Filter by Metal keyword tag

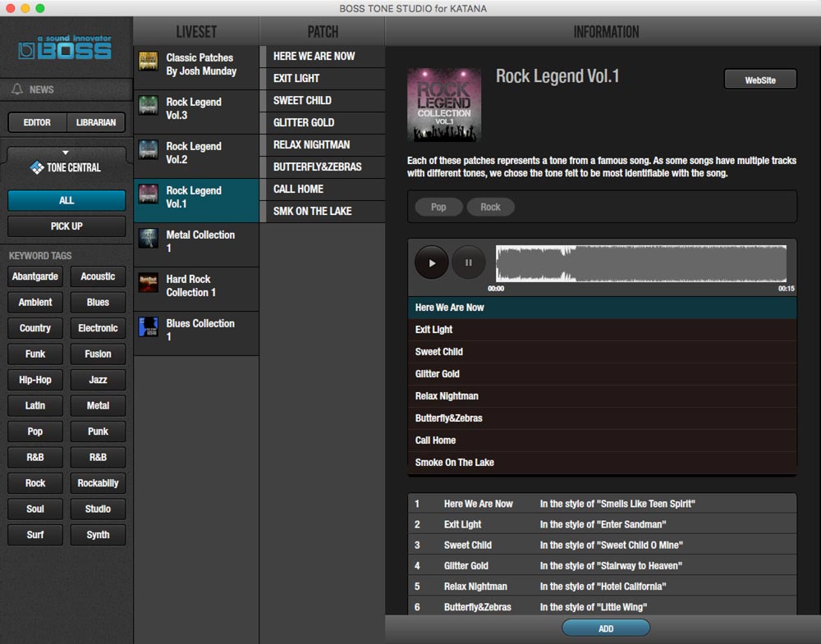click(98, 405)
